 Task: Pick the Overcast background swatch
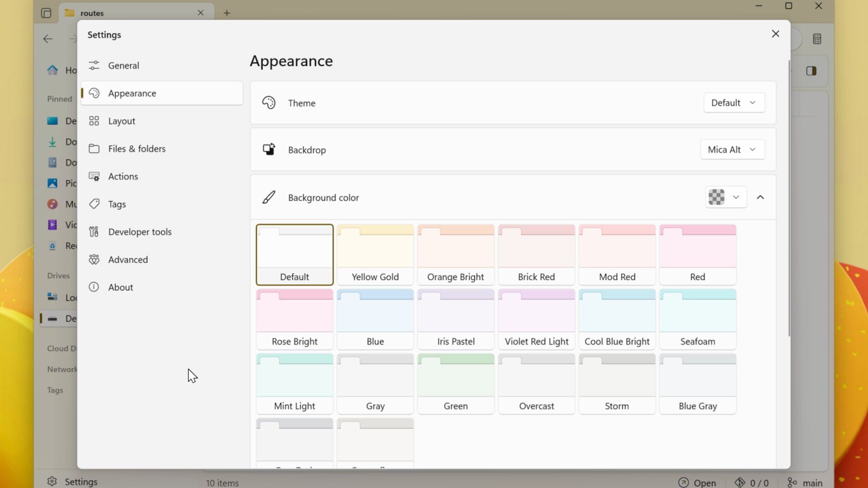537,384
